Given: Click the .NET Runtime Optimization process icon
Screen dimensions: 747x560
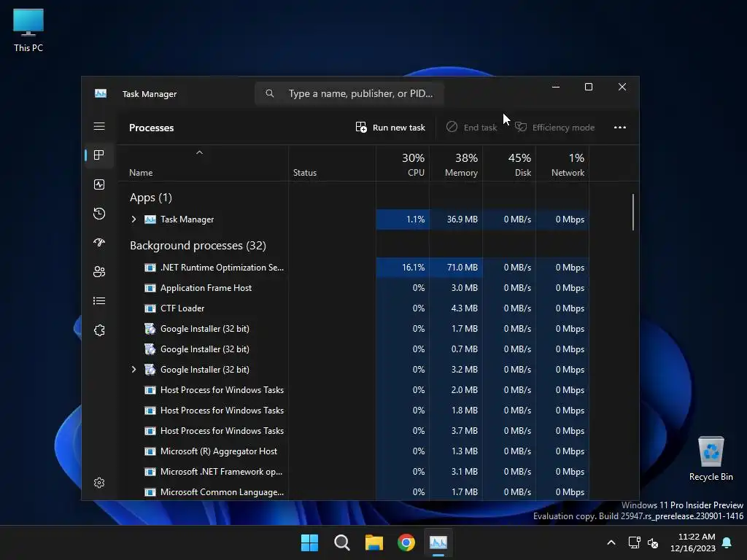Looking at the screenshot, I should click(x=150, y=268).
